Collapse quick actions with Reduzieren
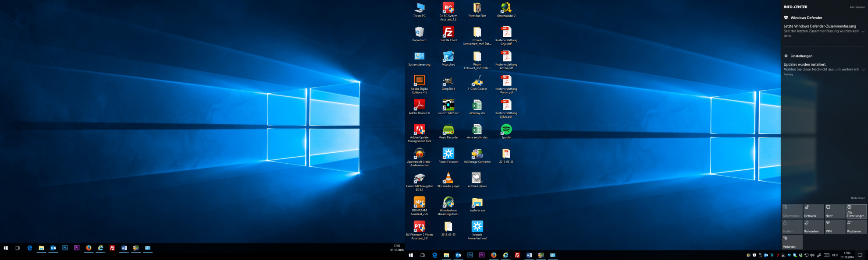 pos(858,198)
